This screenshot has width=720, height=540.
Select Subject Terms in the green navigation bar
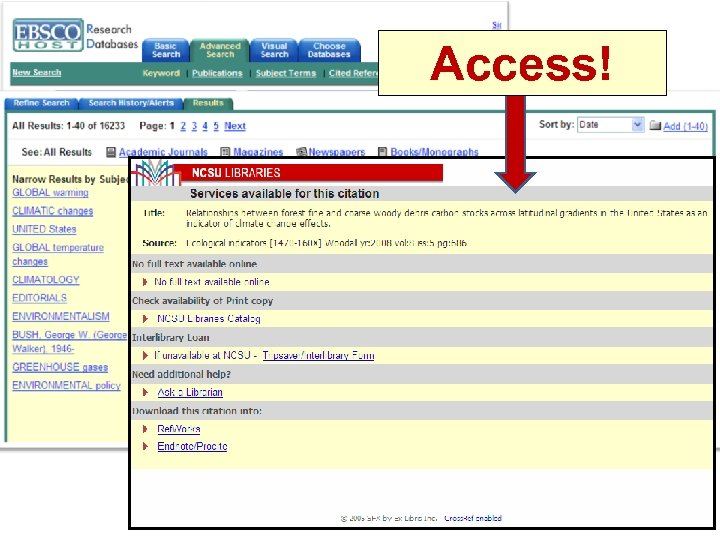[286, 73]
